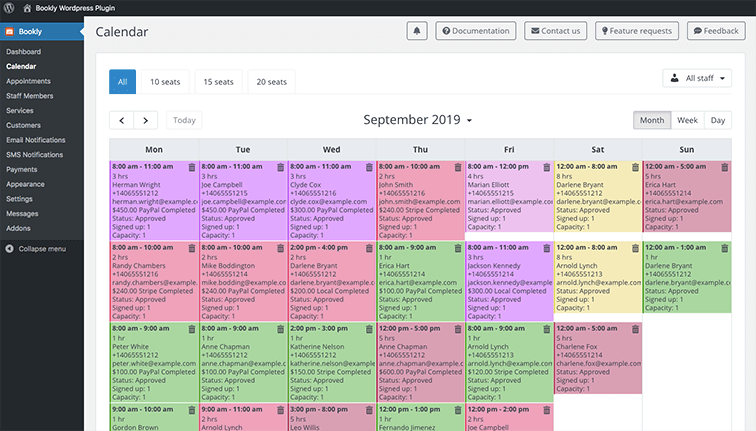Delete Anne Chapman 12:00 pm - 5:00 pm appointment
Image resolution: width=756 pixels, height=431 pixels.
click(x=458, y=329)
